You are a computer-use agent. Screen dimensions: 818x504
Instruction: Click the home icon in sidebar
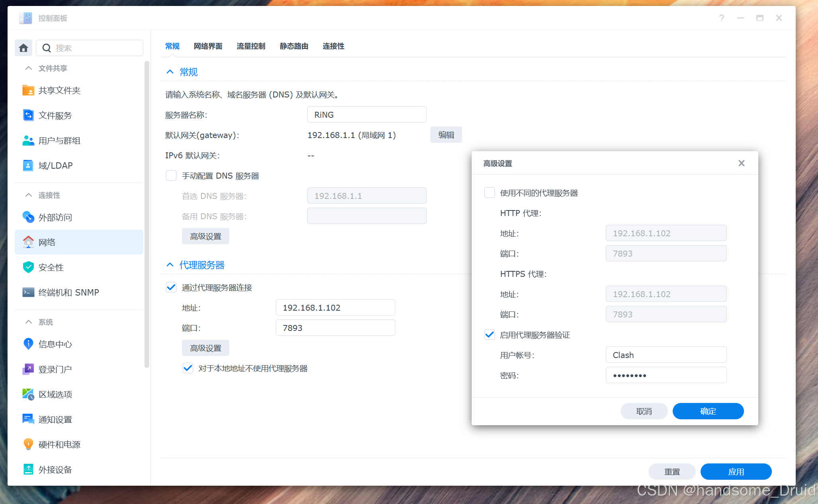coord(23,48)
